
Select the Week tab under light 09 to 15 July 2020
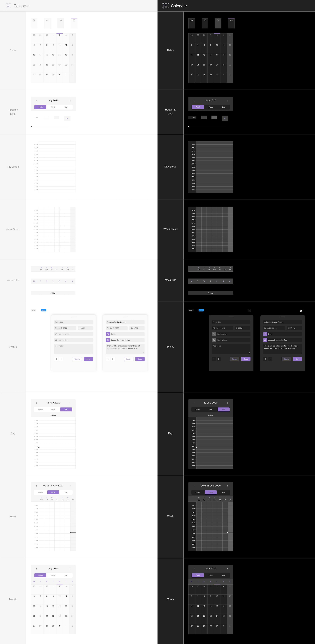point(53,492)
